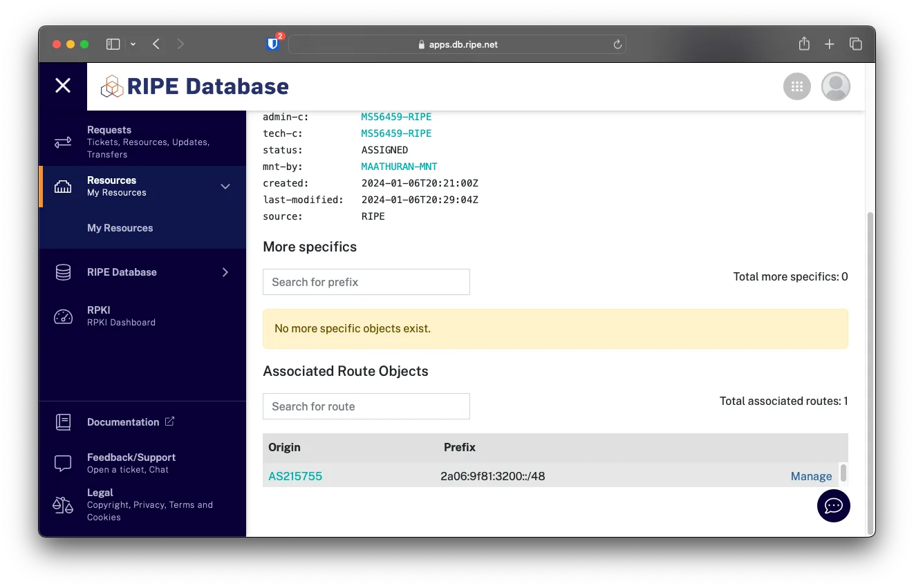Expand the RIPE Database sidebar section
914x588 pixels.
(225, 272)
